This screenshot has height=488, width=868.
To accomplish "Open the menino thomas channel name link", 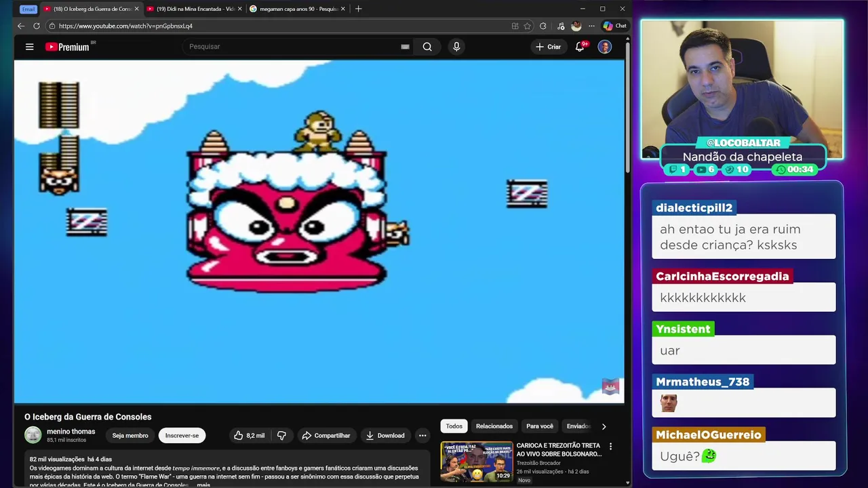I will point(71,431).
